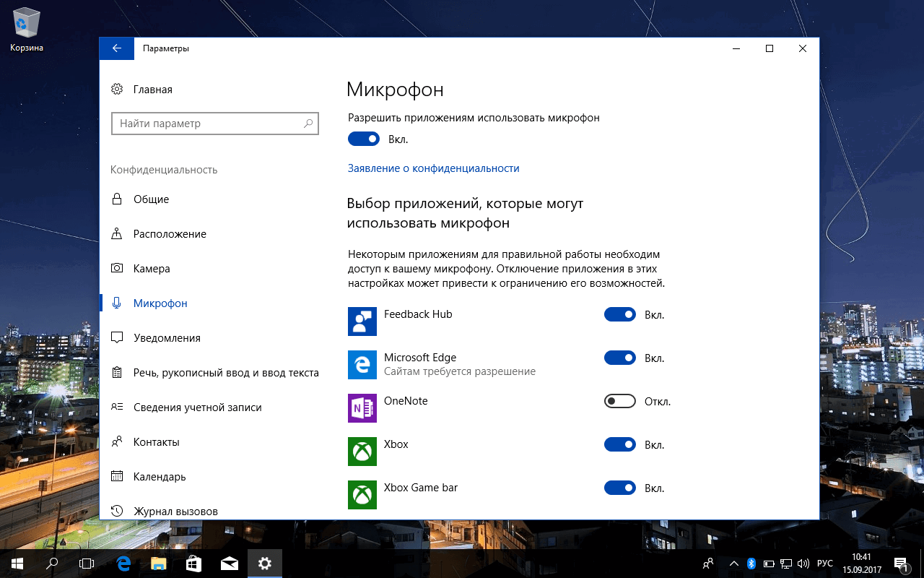924x578 pixels.
Task: Launch Microsoft Edge from the taskbar
Action: coord(123,563)
